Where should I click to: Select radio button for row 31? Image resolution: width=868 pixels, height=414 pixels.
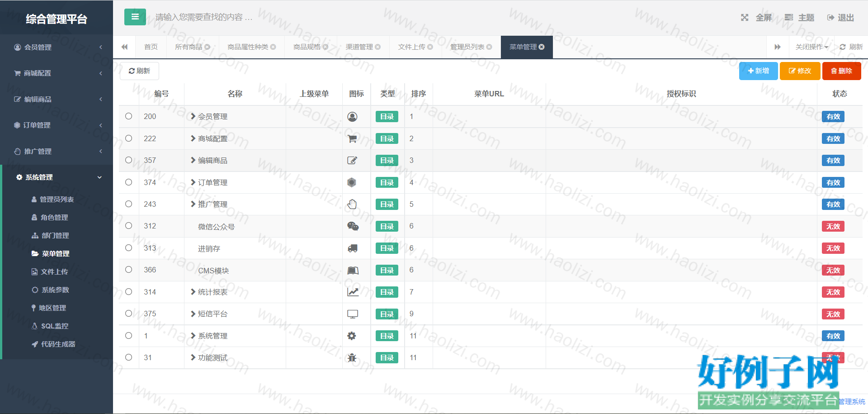coord(129,357)
